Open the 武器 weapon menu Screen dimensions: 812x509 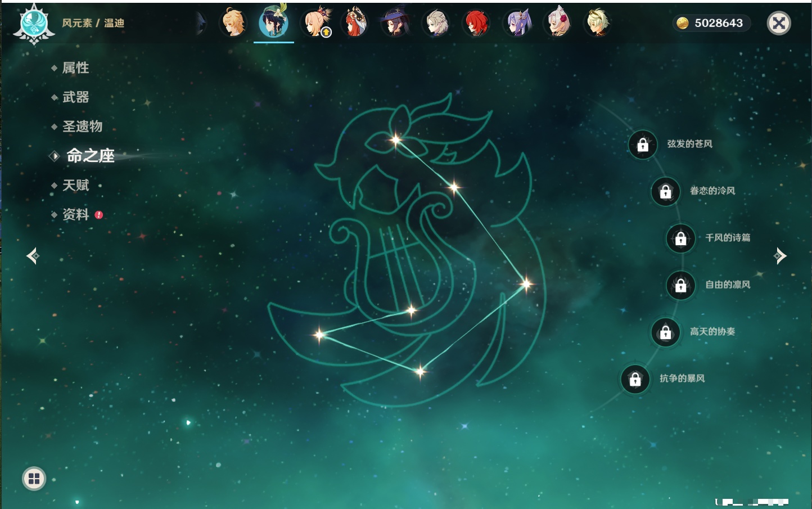[75, 97]
